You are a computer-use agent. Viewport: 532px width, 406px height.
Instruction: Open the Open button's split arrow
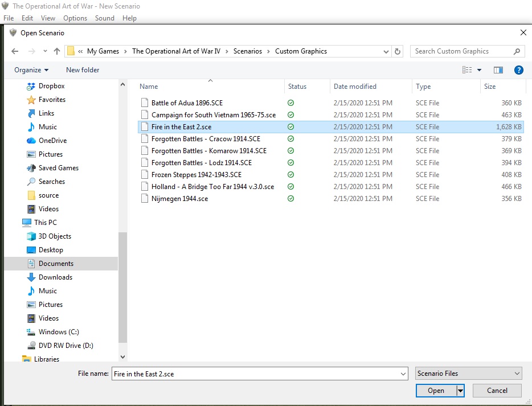(x=460, y=391)
